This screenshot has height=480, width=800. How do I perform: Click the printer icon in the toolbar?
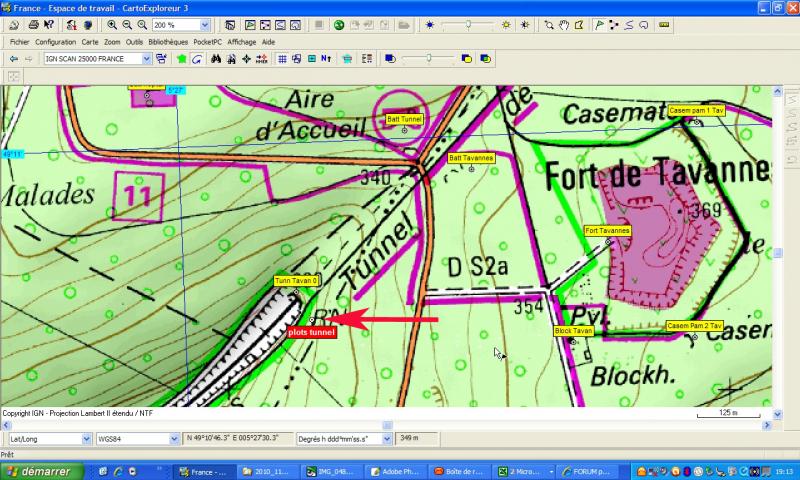(33, 25)
